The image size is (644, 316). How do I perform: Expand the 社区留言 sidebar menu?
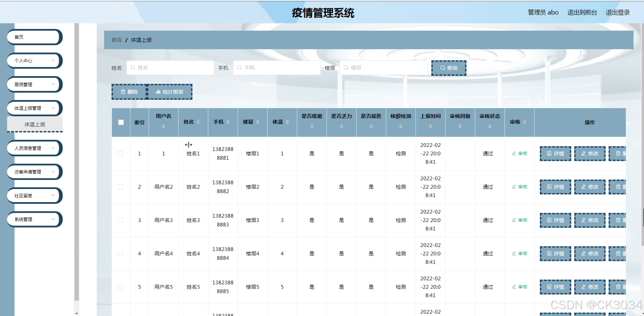click(x=34, y=196)
